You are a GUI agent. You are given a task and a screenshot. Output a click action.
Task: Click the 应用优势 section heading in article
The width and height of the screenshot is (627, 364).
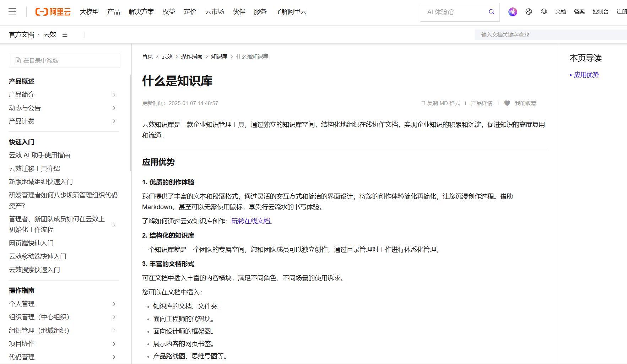click(x=158, y=162)
